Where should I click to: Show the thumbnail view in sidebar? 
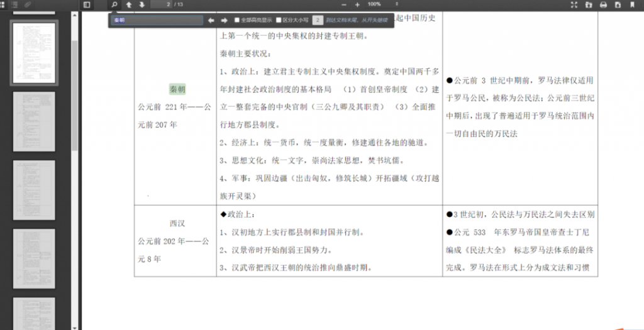tap(2, 4)
